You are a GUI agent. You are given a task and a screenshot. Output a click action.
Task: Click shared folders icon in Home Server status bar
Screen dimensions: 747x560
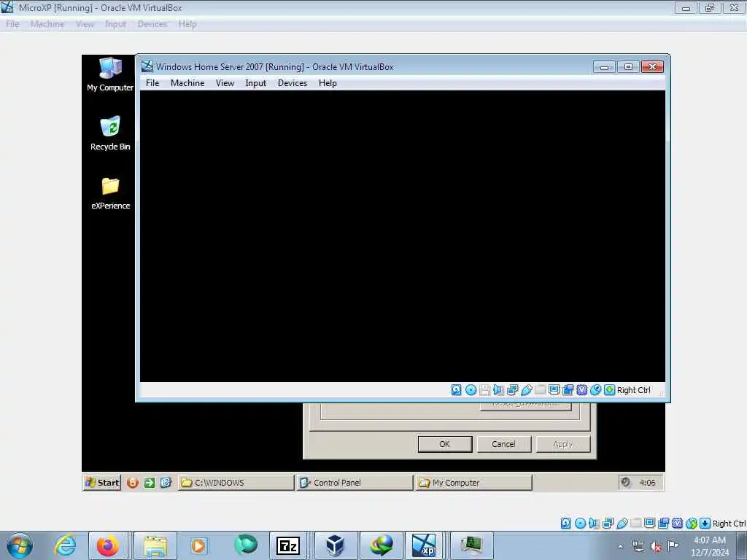(x=541, y=390)
